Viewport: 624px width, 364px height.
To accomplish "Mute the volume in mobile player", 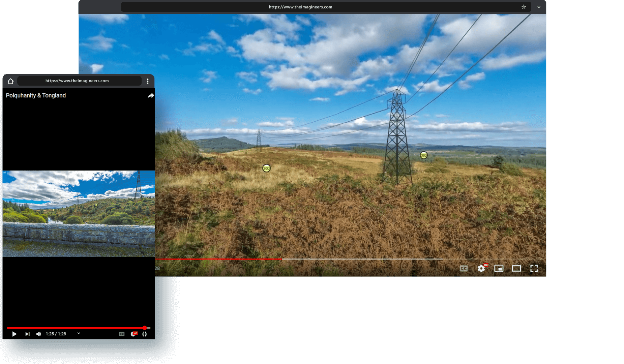I will pyautogui.click(x=39, y=334).
